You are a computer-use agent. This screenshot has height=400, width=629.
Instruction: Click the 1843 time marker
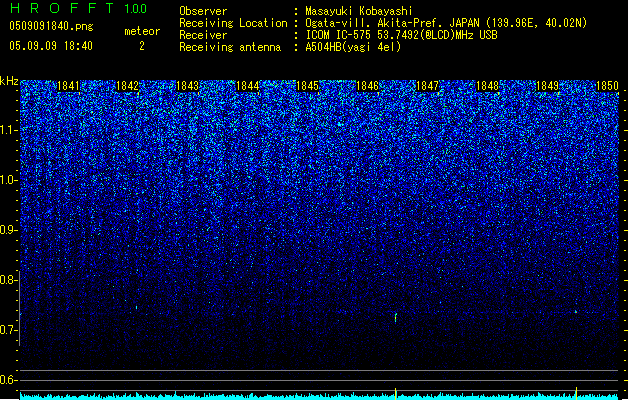(187, 86)
